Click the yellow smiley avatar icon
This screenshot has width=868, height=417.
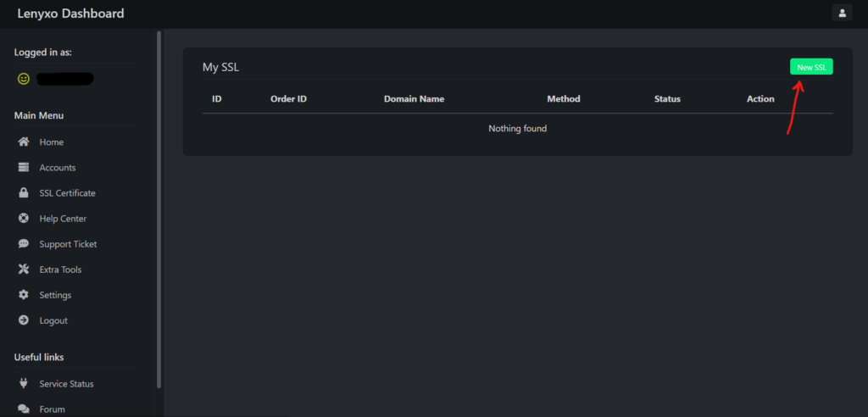[23, 79]
